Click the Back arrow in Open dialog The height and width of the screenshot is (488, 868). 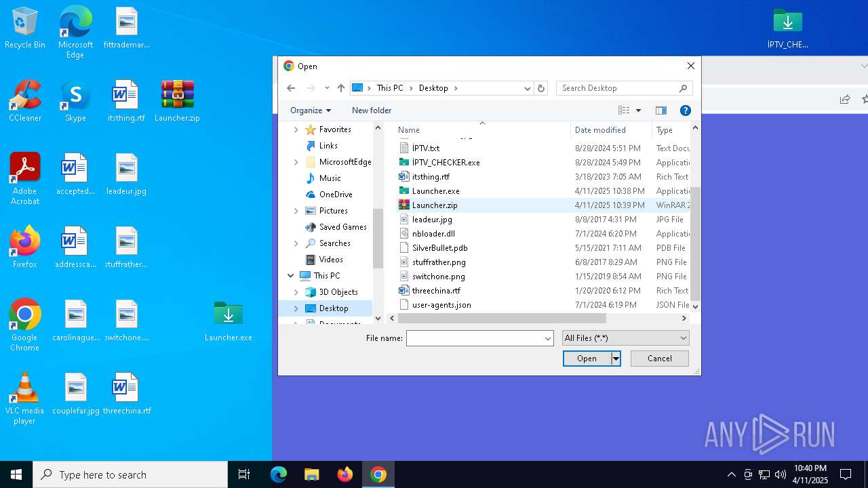click(291, 88)
